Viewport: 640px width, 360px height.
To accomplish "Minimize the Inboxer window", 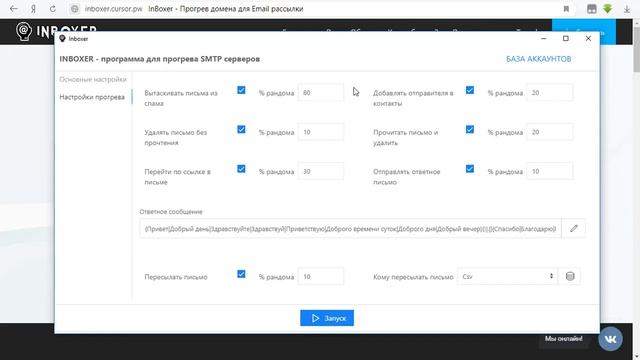I will 543,38.
